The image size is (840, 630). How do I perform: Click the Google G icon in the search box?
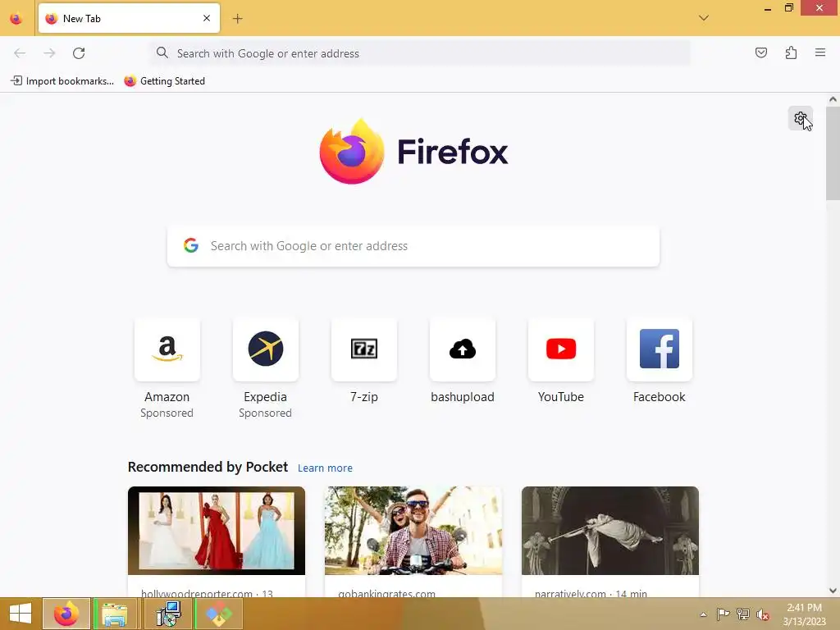(x=191, y=245)
